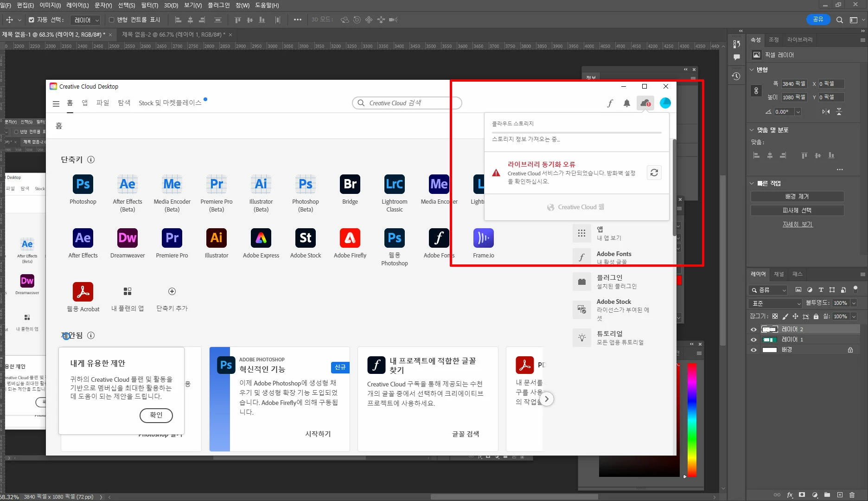Enable Show Transform Controls checkbox

tap(112, 20)
